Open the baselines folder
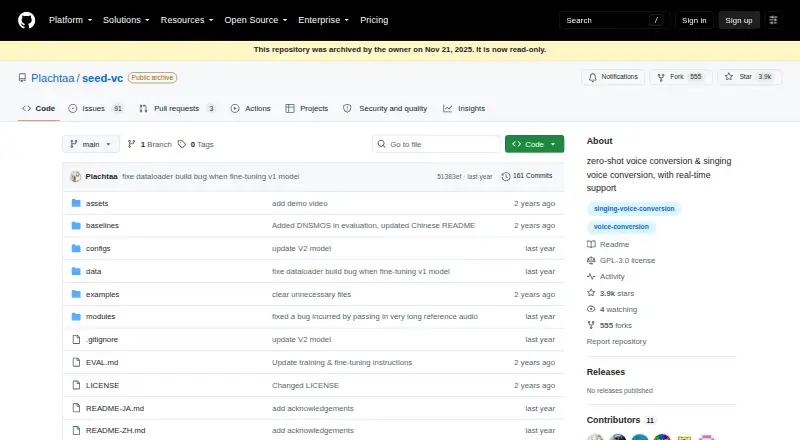800x440 pixels. (x=102, y=225)
